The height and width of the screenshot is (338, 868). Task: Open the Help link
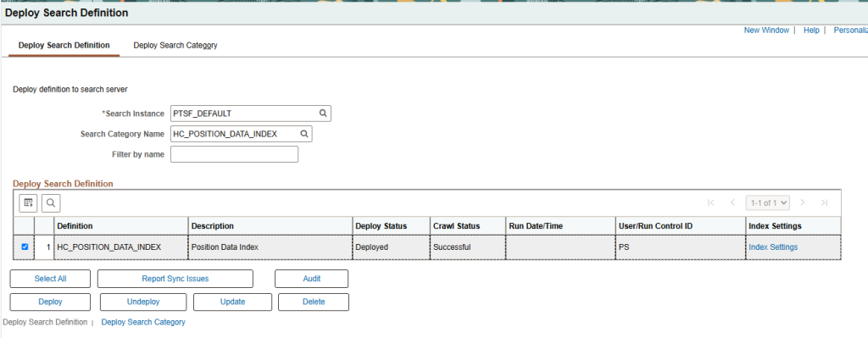coord(811,30)
